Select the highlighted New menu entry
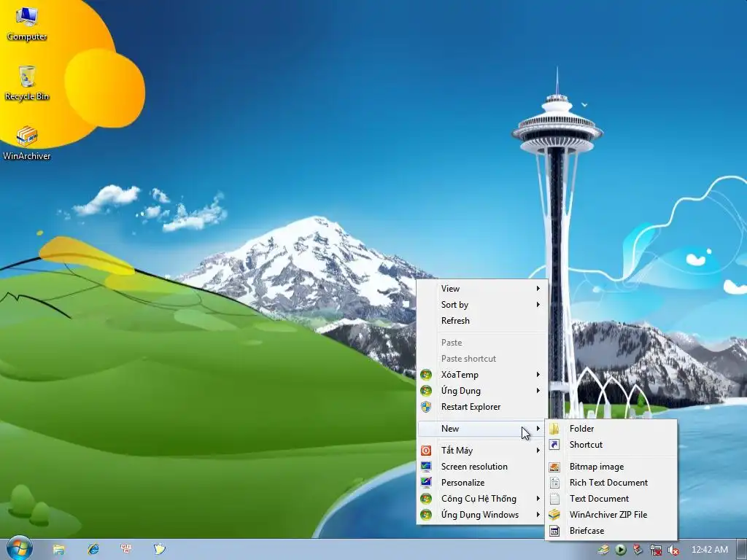 (482, 429)
